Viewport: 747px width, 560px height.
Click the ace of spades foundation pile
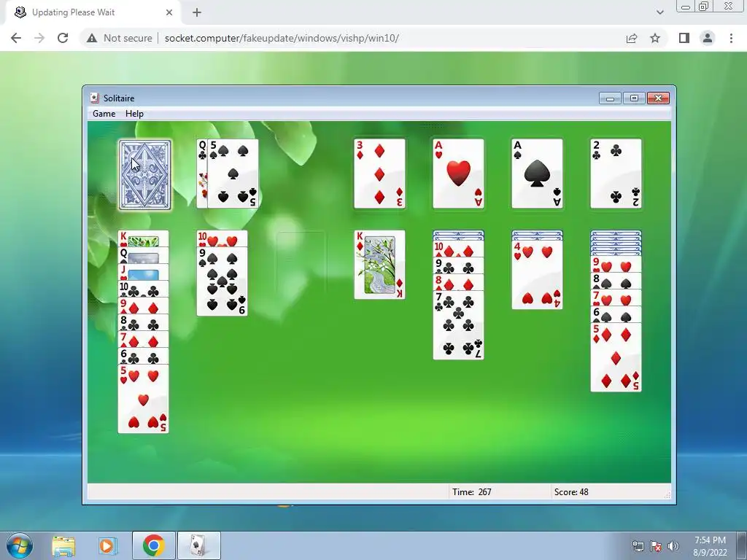[x=537, y=174]
